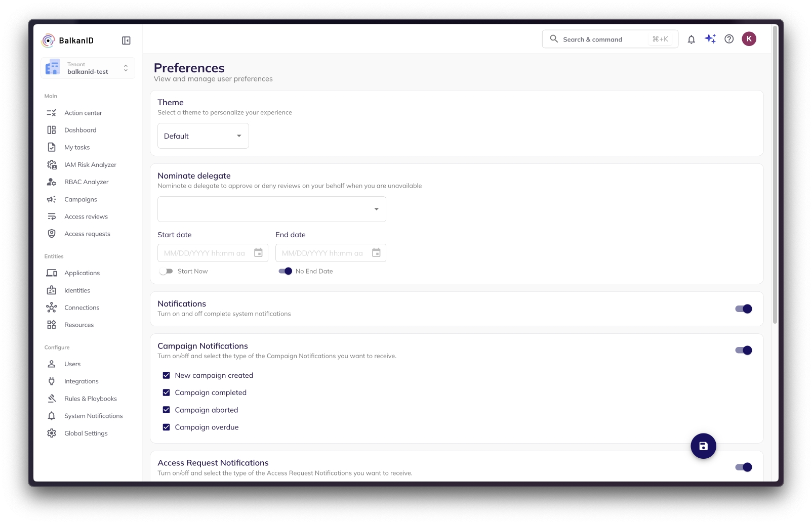Open the Start date calendar picker
Viewport: 812px width, 524px height.
(258, 253)
